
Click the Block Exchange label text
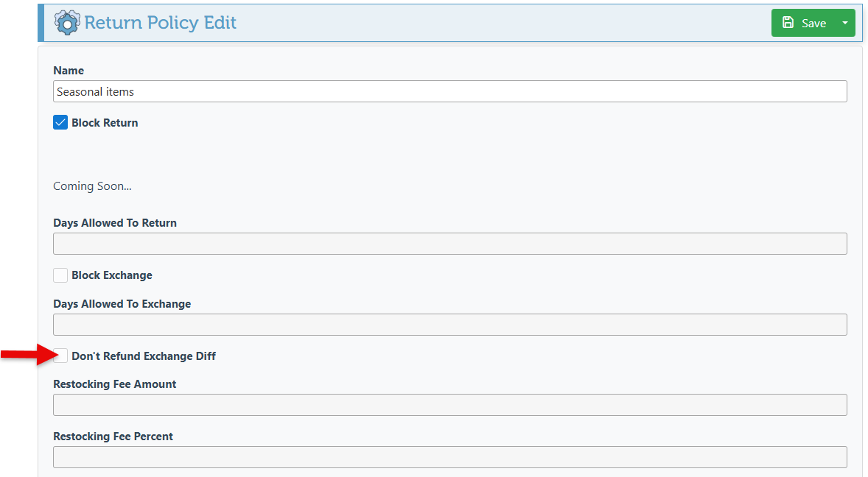(x=112, y=275)
